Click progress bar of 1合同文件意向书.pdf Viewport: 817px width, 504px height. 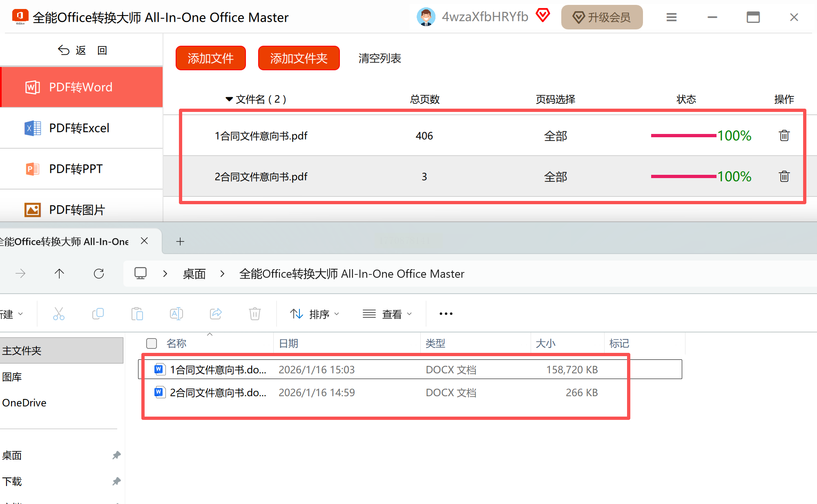click(x=683, y=136)
